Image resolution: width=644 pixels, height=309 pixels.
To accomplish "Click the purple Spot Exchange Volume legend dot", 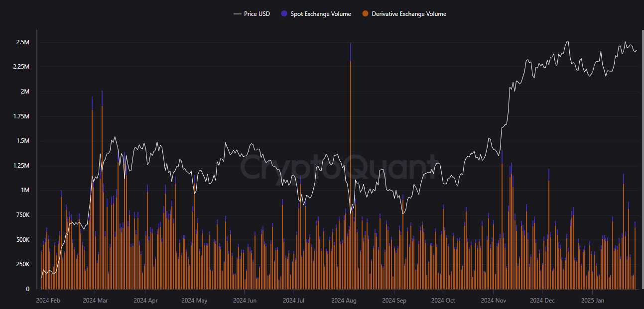I will [284, 14].
